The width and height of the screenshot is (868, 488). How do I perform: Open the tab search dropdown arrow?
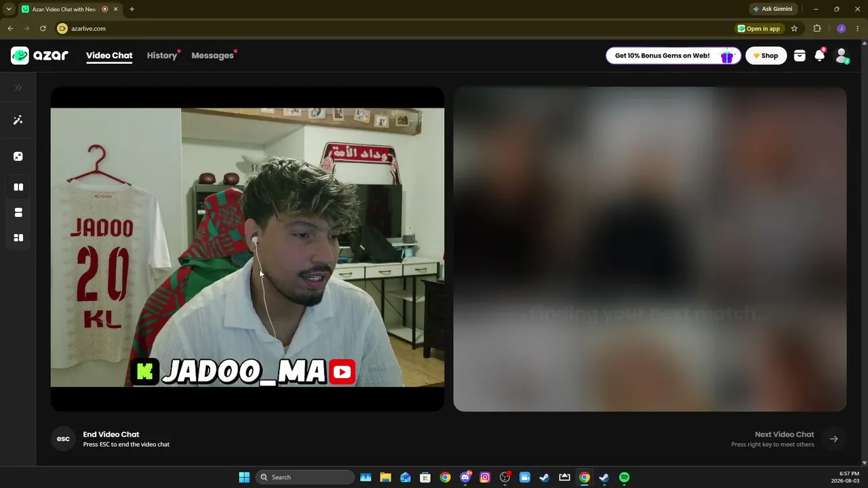coord(9,9)
